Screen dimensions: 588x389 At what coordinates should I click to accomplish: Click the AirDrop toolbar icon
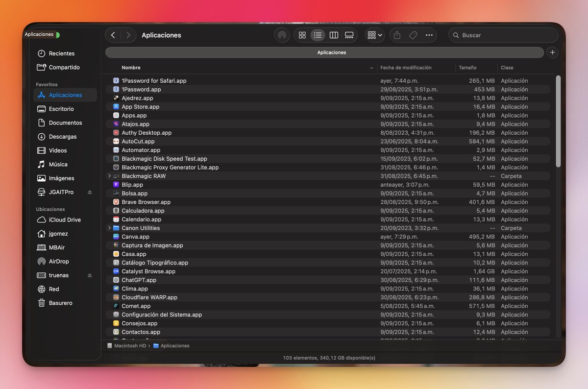click(x=282, y=35)
